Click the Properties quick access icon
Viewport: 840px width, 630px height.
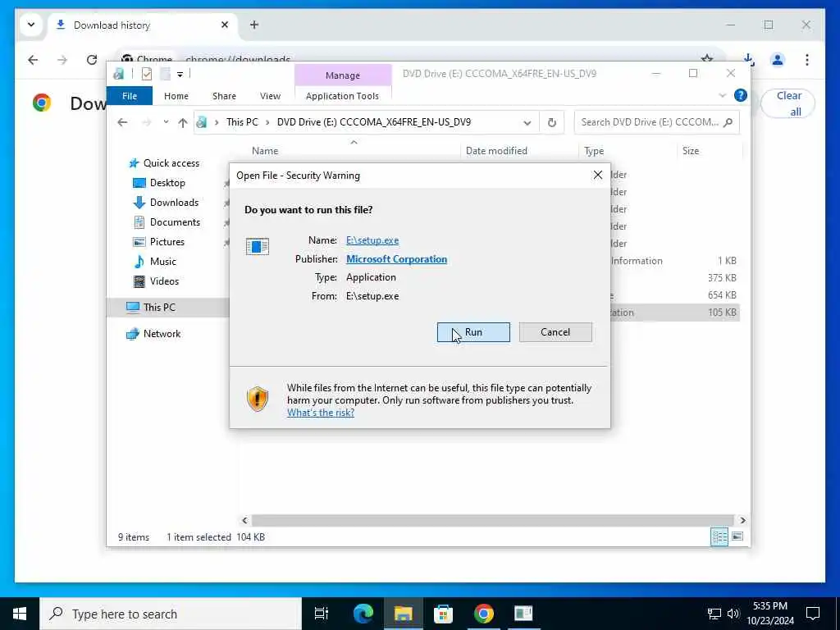[x=147, y=74]
